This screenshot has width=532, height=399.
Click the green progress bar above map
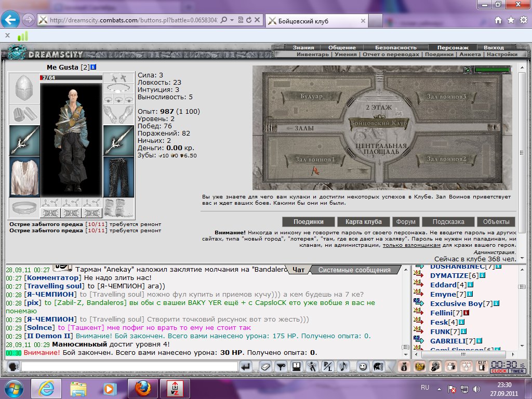492,70
